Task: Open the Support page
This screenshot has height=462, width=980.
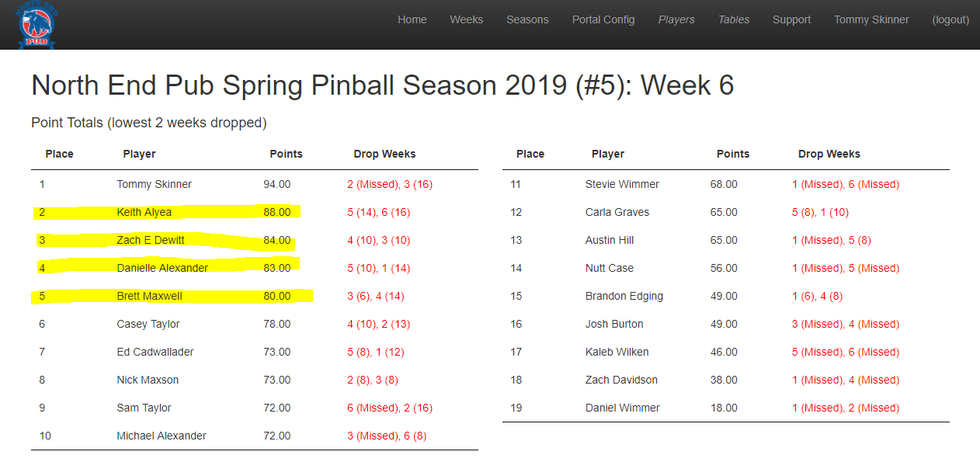Action: pos(791,20)
